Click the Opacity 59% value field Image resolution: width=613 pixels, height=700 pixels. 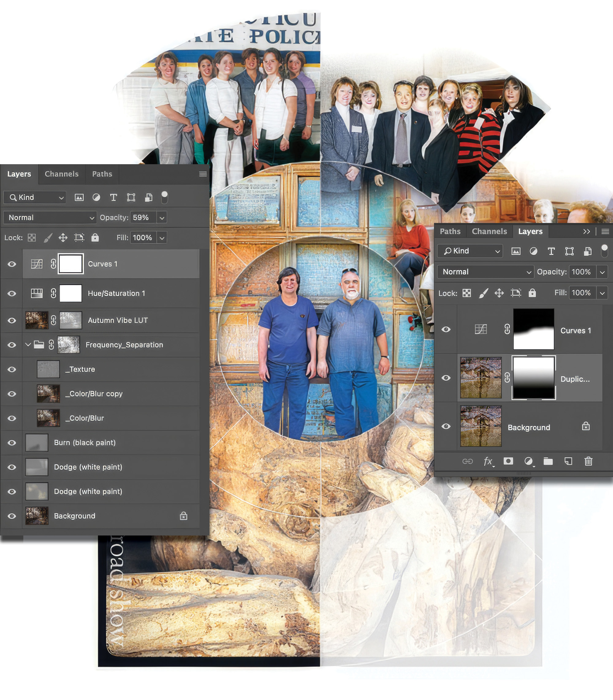tap(143, 218)
